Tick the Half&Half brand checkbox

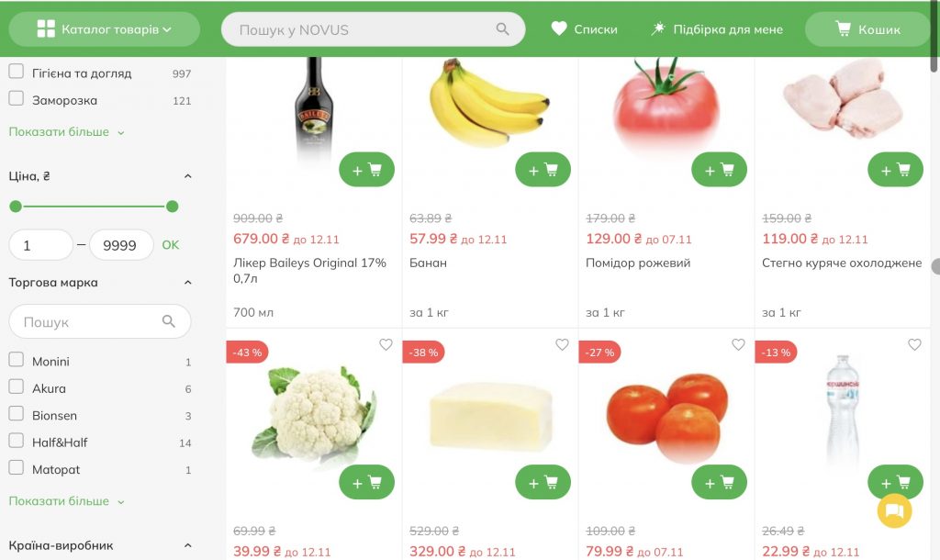coord(17,441)
